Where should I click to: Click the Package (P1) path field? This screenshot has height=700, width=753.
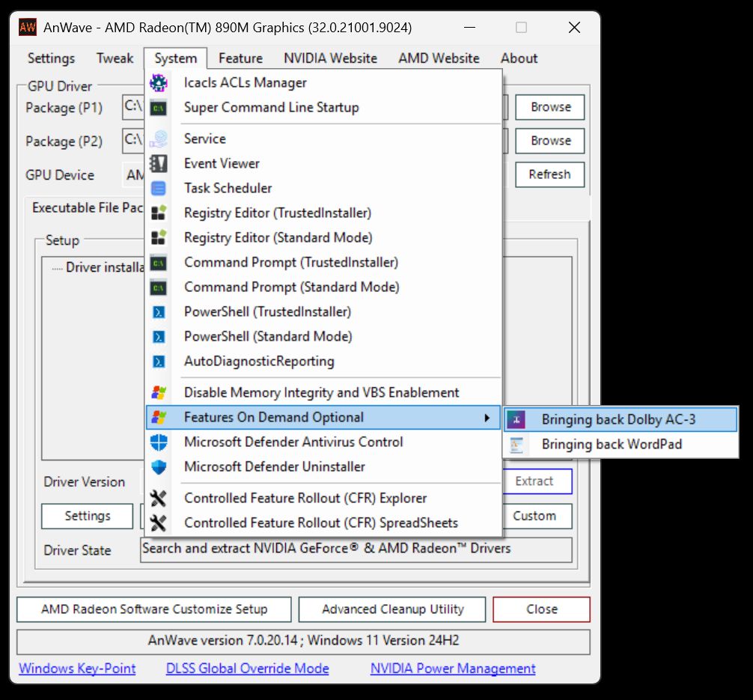(133, 107)
